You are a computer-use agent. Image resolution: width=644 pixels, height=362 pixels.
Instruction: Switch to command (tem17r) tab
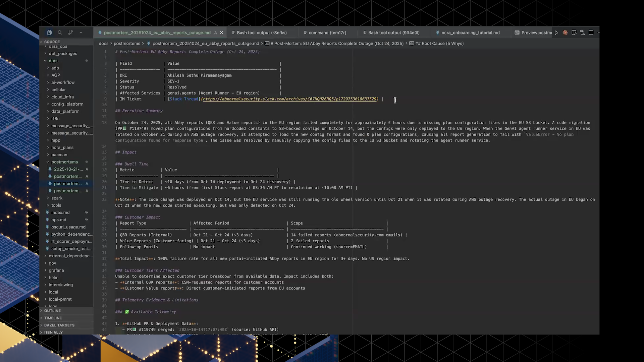[327, 33]
